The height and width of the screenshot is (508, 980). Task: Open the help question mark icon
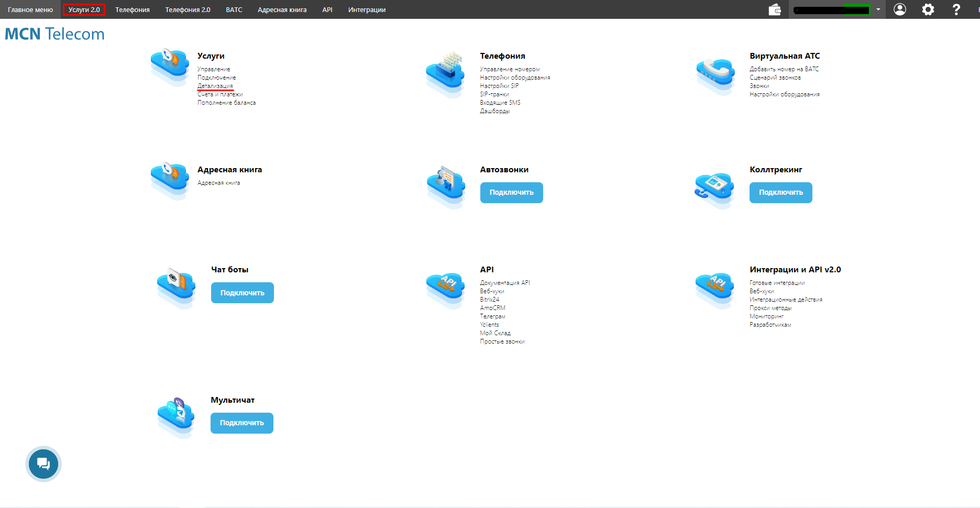[x=956, y=9]
